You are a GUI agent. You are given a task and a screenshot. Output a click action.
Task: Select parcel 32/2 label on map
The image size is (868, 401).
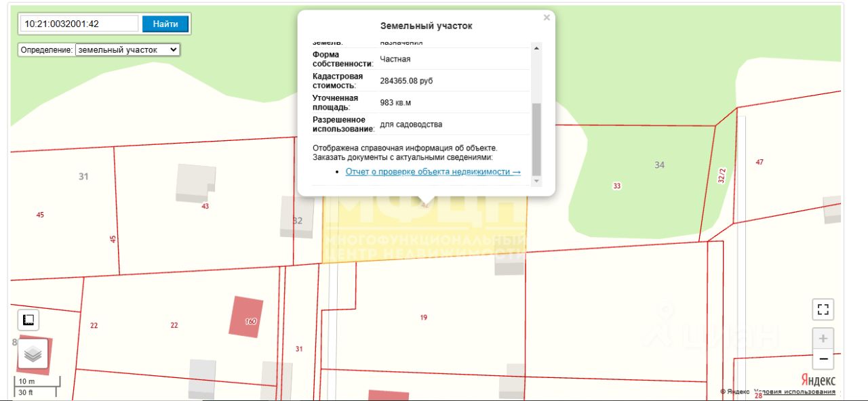click(x=722, y=175)
